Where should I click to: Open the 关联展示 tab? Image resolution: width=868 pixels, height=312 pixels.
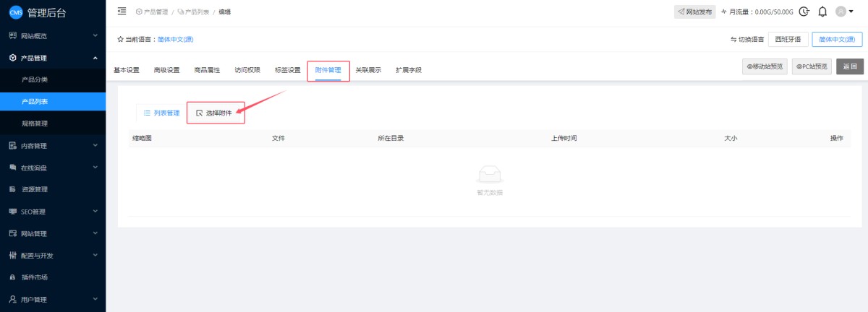click(368, 70)
